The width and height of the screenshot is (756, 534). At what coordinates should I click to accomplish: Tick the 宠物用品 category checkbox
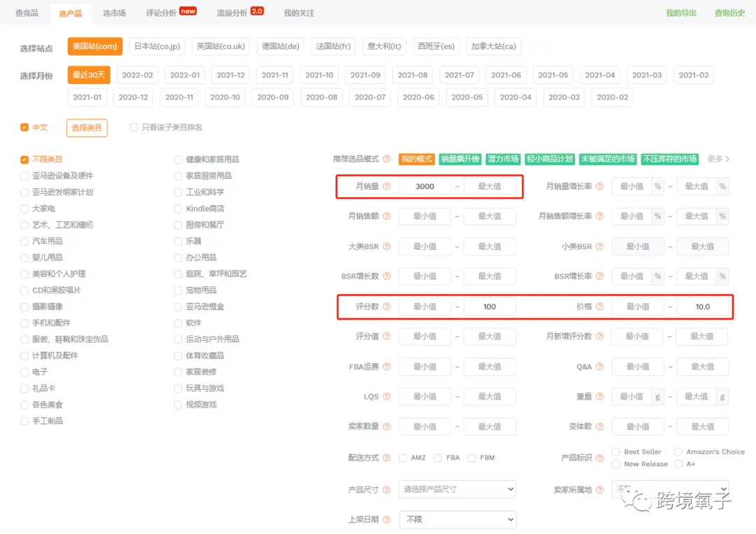tap(178, 290)
